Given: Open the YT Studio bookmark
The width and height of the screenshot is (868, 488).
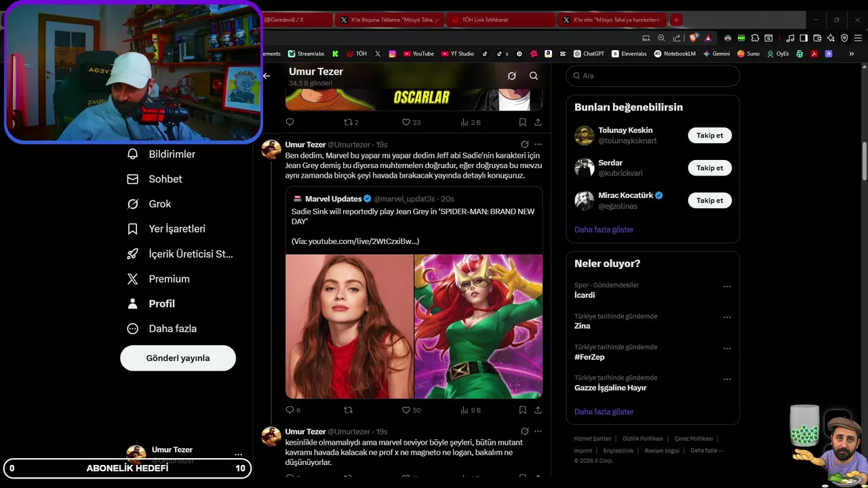Looking at the screenshot, I should [x=458, y=54].
